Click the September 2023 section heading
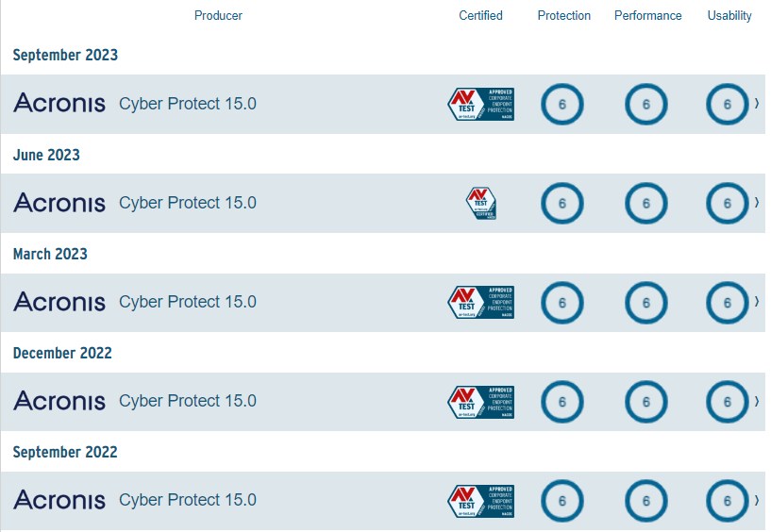The image size is (771, 532). click(65, 55)
